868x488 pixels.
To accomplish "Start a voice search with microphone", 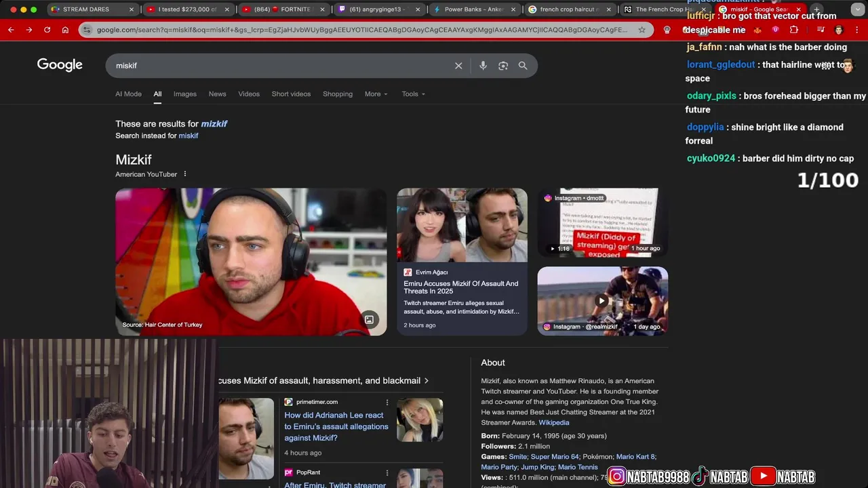I will click(x=483, y=66).
